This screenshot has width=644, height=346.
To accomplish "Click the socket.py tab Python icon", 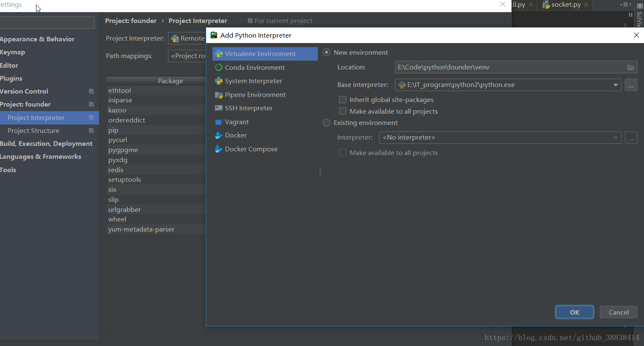I will click(546, 5).
